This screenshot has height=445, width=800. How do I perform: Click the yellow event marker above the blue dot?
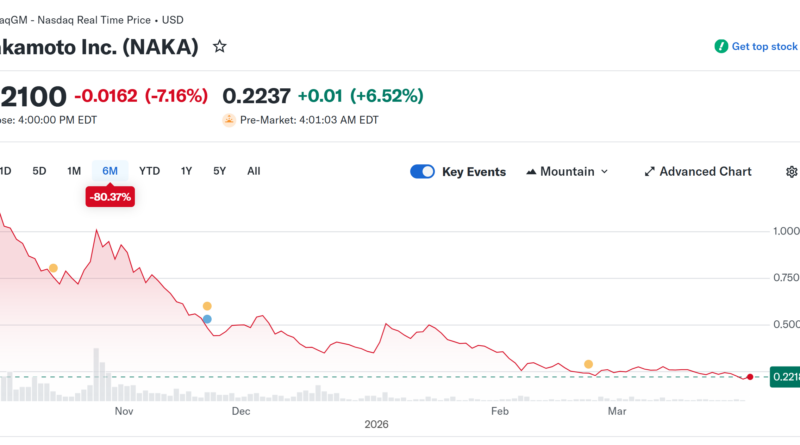(207, 306)
